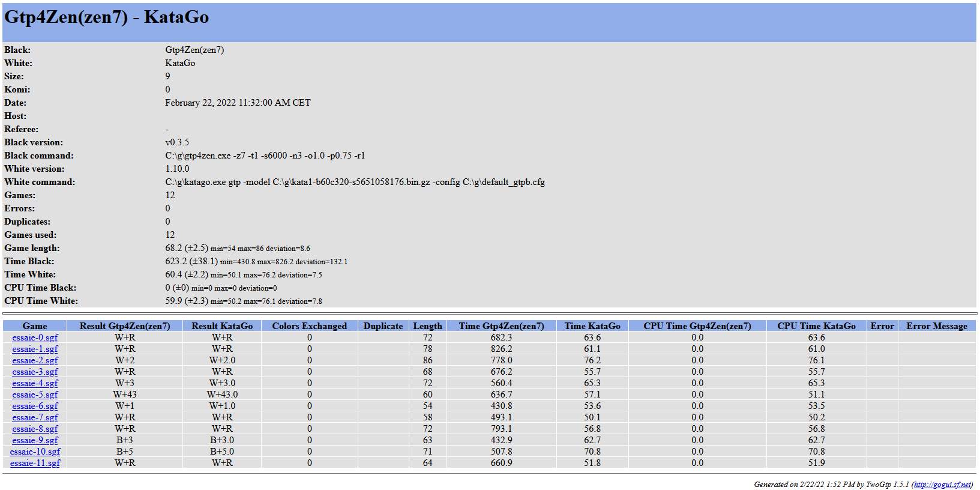Click the time value '430.8' in essaie-6 row

502,406
